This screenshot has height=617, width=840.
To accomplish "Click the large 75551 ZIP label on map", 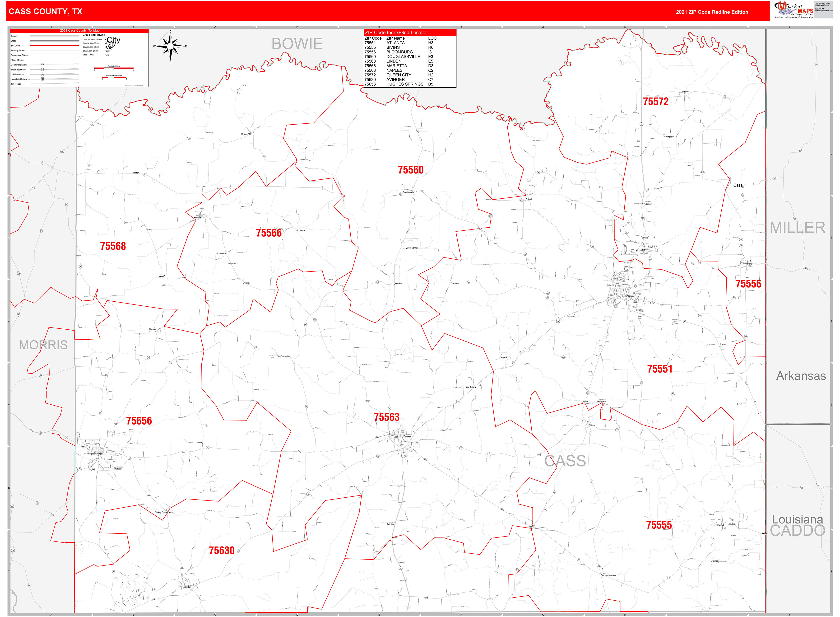I will coord(660,369).
